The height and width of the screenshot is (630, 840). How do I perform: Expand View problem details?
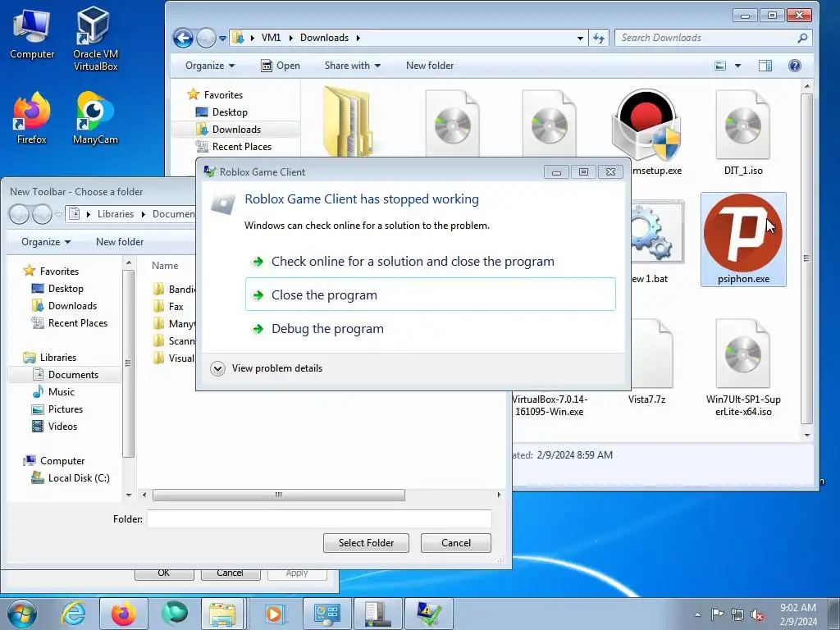click(x=267, y=368)
